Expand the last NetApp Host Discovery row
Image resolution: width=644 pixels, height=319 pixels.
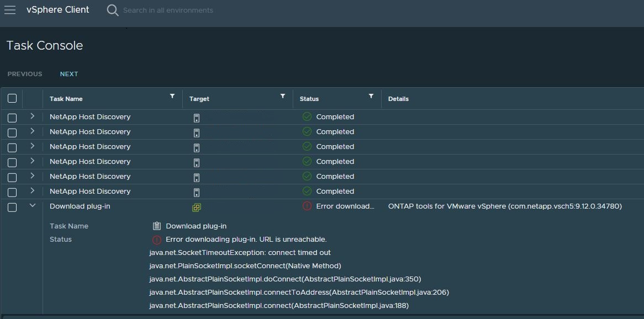(32, 191)
